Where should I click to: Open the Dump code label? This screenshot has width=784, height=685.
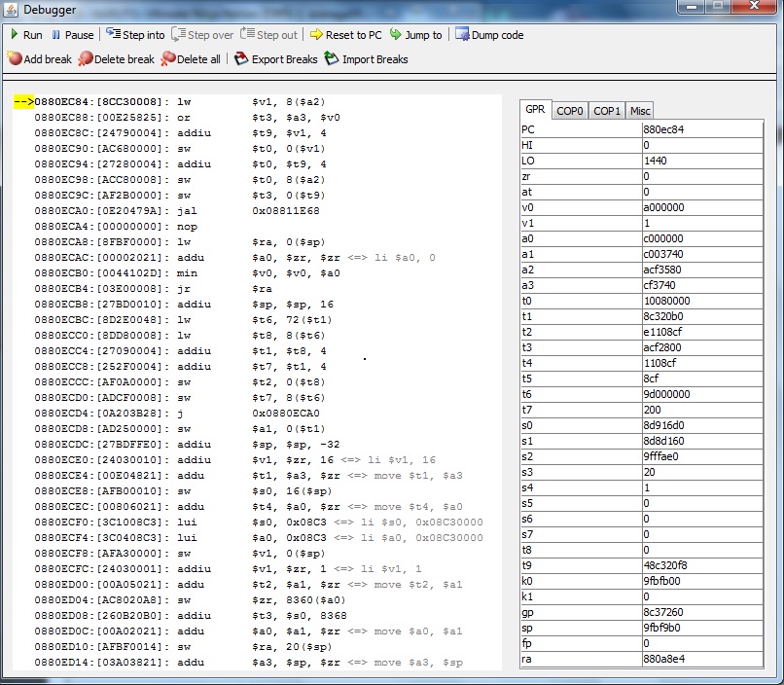pos(497,35)
